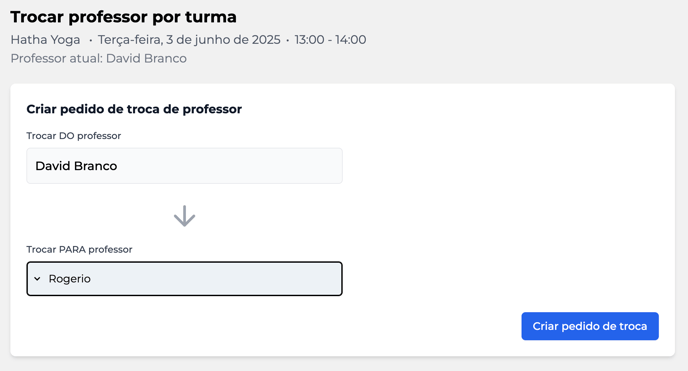Click Professor atual: David Branco text

(x=99, y=58)
